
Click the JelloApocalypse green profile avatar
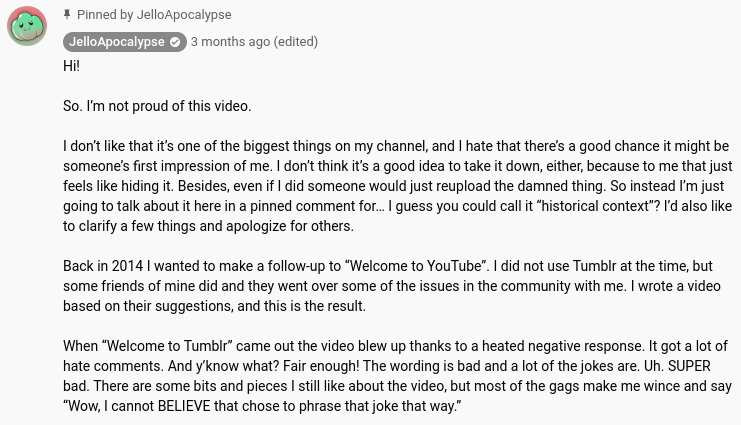27,26
